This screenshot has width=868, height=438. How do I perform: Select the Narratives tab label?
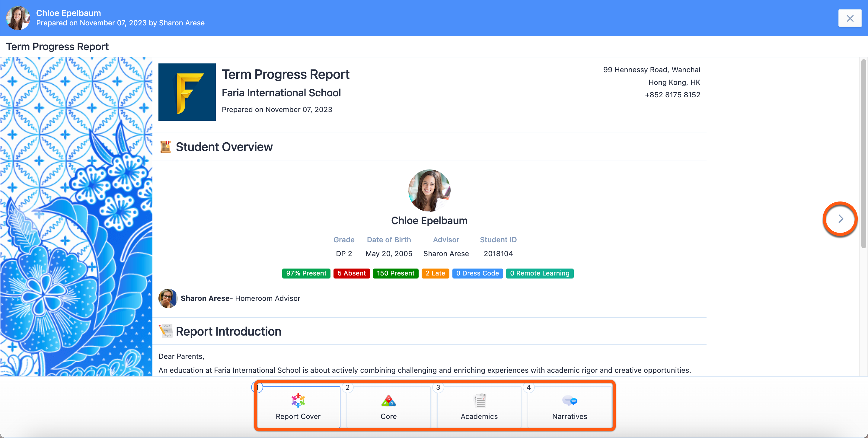coord(570,417)
